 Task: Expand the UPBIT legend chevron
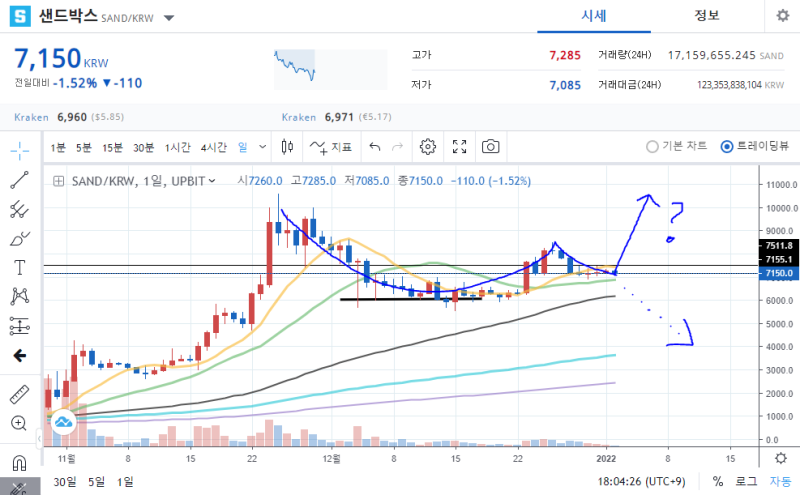pyautogui.click(x=212, y=181)
